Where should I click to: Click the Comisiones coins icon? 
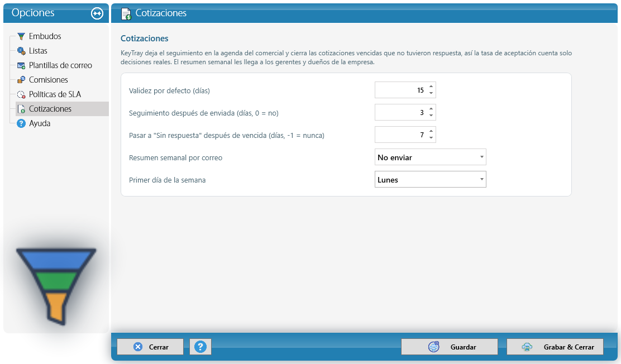click(21, 80)
